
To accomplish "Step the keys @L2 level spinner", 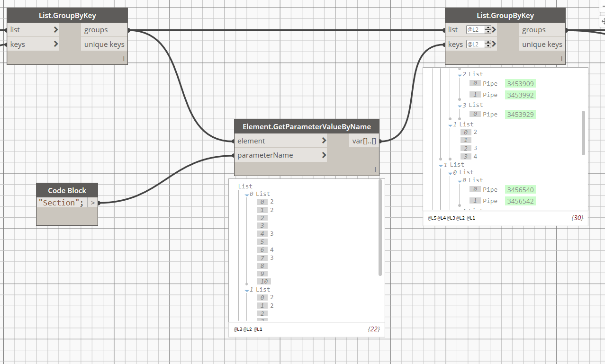I will tap(488, 44).
